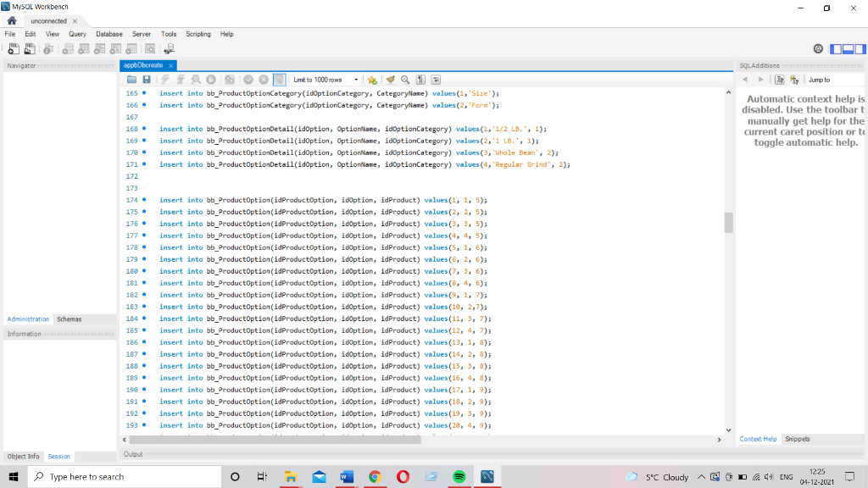Toggle wrapping of long lines
The width and height of the screenshot is (868, 488).
tap(435, 79)
